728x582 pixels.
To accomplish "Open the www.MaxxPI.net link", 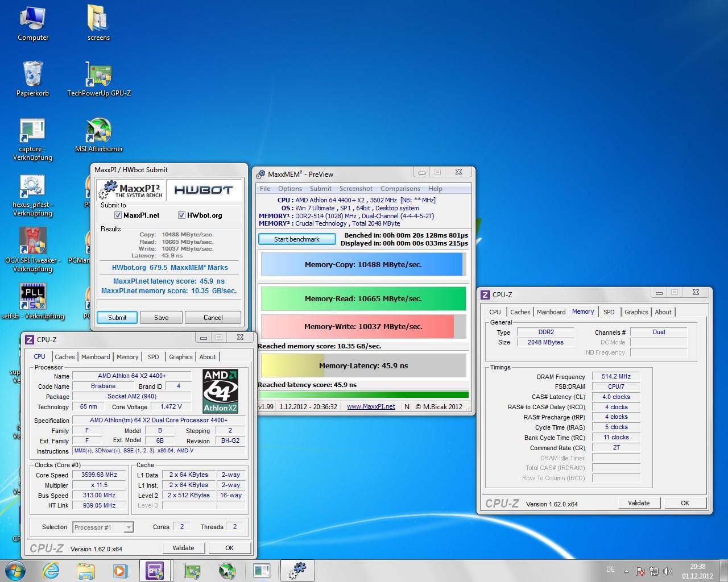I will coord(371,407).
